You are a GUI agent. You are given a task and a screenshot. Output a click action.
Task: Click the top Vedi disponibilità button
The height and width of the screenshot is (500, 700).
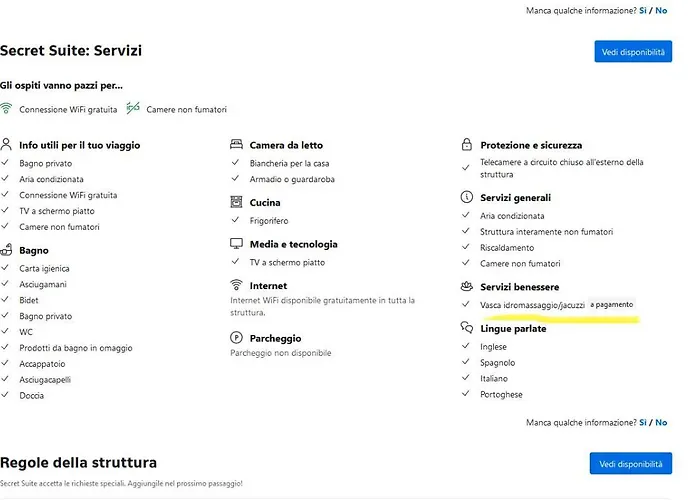click(632, 52)
